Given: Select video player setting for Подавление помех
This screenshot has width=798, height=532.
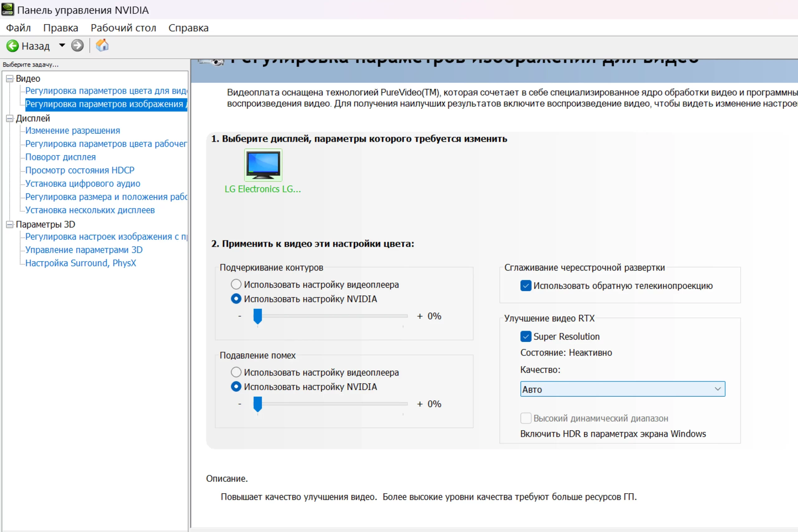Looking at the screenshot, I should [236, 372].
